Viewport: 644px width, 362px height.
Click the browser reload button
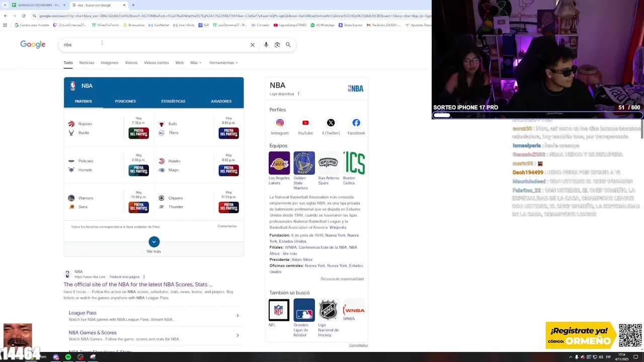(x=23, y=16)
